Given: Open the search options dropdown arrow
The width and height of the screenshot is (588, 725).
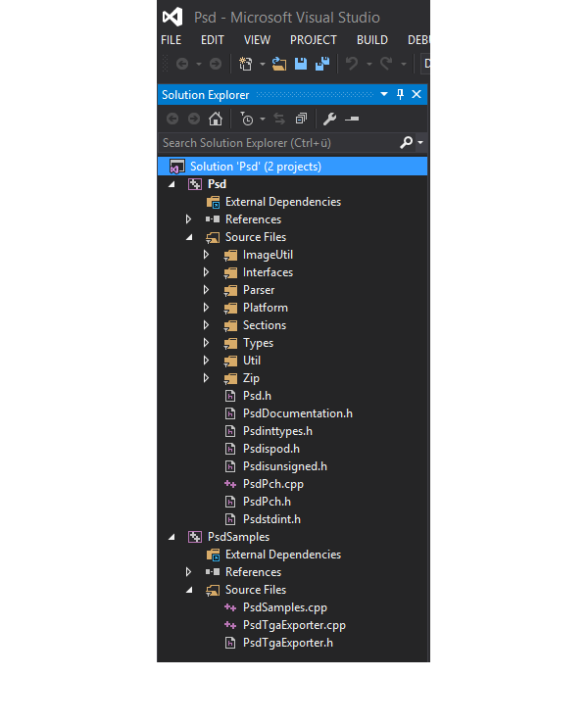Looking at the screenshot, I should [x=420, y=142].
